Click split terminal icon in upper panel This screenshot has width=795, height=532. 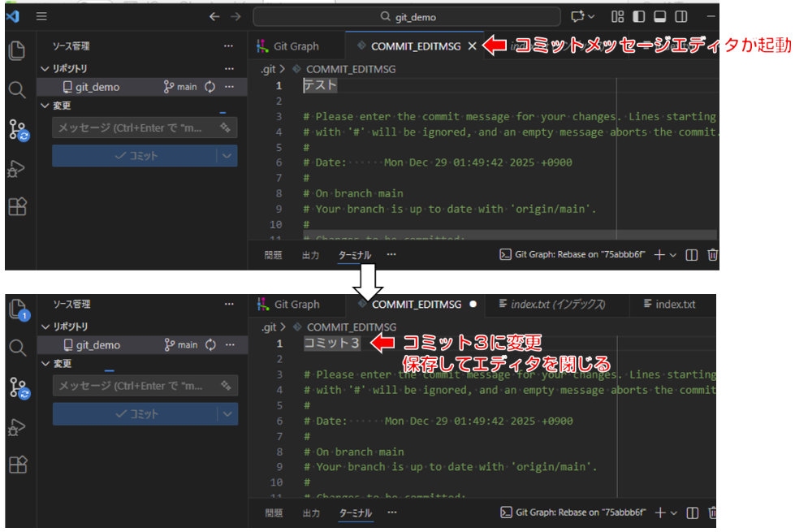point(692,255)
